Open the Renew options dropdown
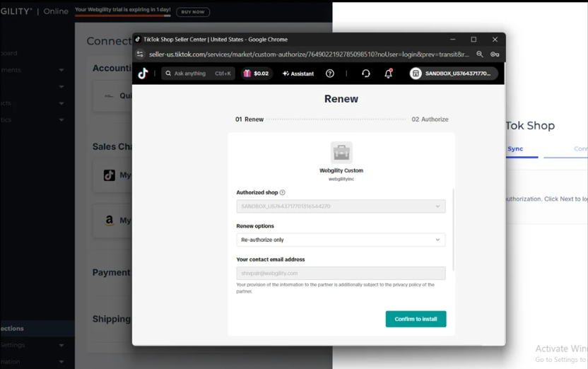This screenshot has height=369, width=588. 341,240
